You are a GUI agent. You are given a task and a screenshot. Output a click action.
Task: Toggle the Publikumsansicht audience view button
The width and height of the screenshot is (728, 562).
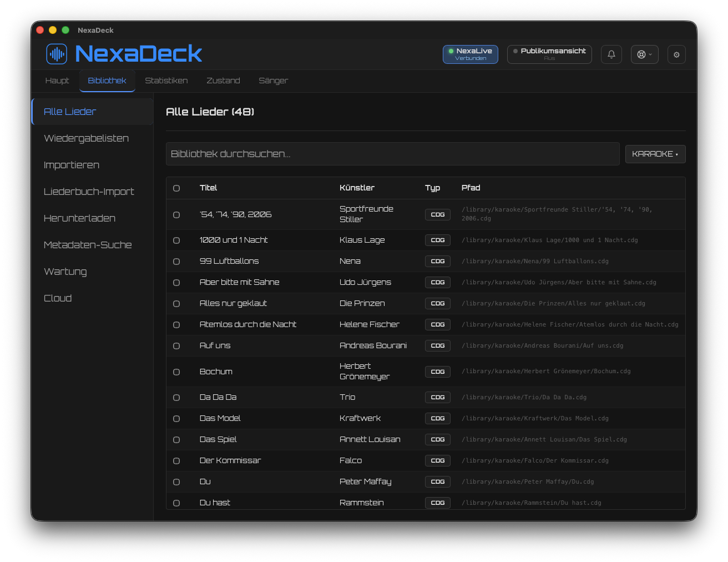tap(549, 54)
